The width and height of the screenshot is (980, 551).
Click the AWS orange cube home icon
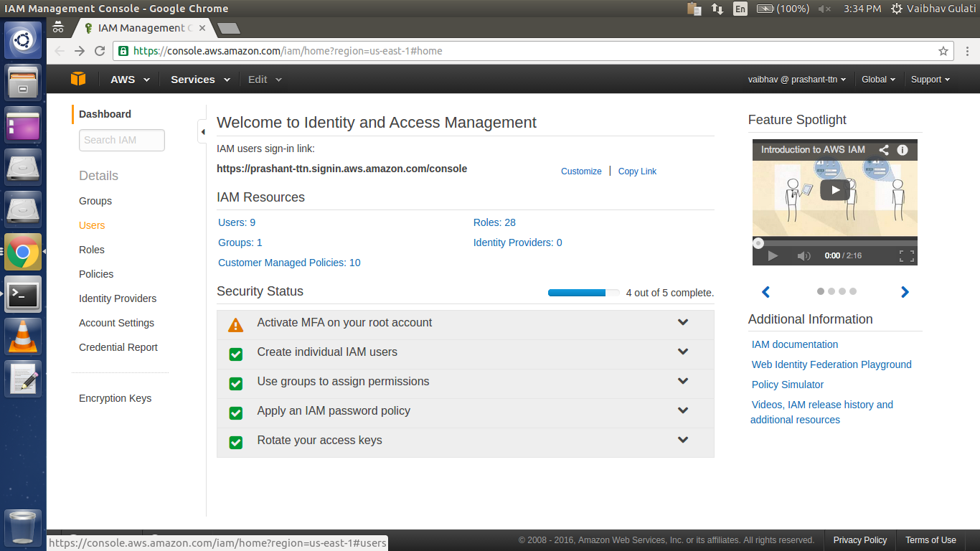tap(77, 79)
